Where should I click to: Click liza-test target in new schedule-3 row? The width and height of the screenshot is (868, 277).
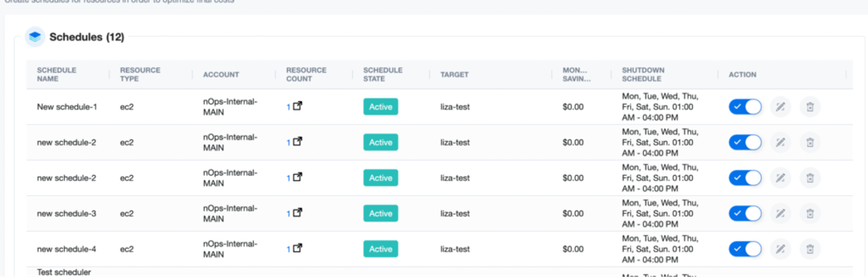(x=455, y=213)
